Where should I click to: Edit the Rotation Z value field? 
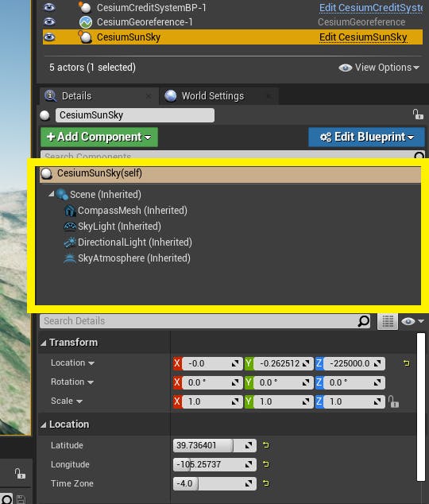coord(354,382)
